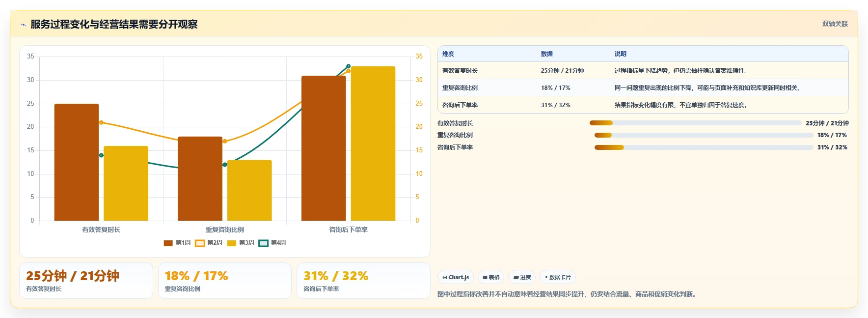Click the 咨询后下单率 label beside its progress bar
The image size is (868, 318).
pos(455,147)
